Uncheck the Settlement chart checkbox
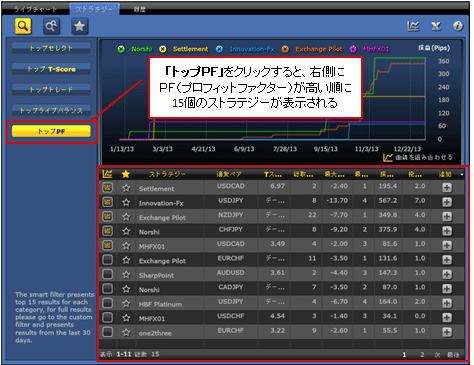The image size is (474, 365). point(107,188)
